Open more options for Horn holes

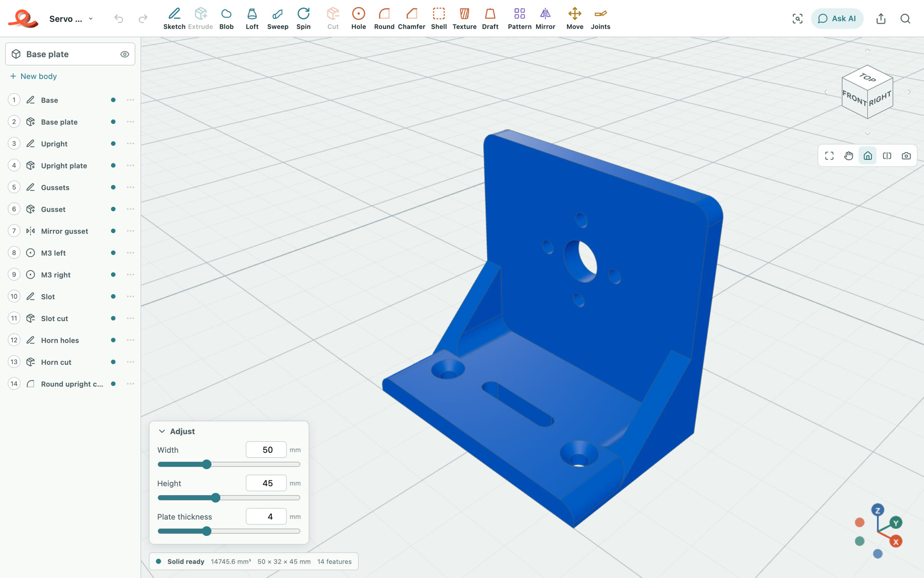point(131,340)
